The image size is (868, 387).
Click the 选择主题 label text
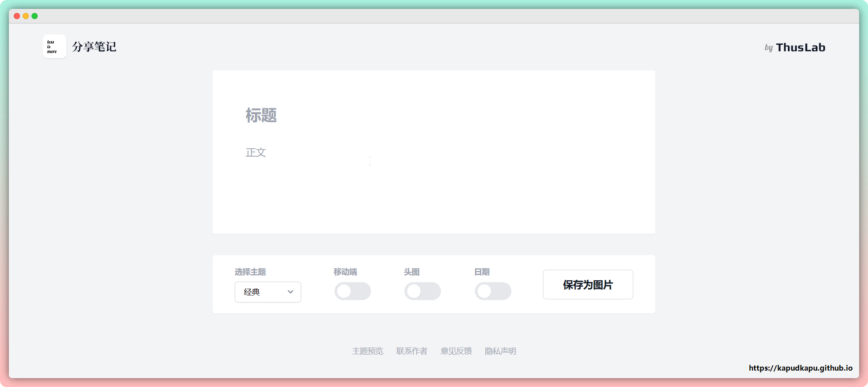pos(250,272)
